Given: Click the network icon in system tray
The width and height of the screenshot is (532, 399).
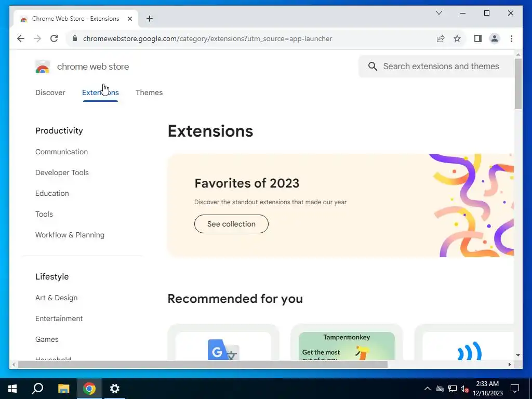Looking at the screenshot, I should (x=453, y=389).
